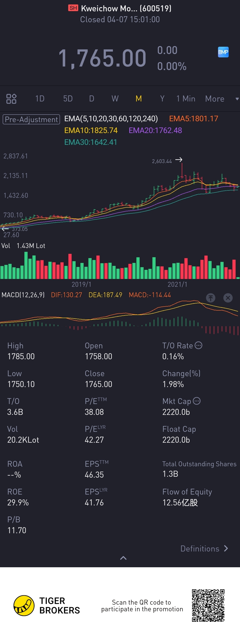Tap the SH exchange badge
The width and height of the screenshot is (240, 644).
coord(73,8)
